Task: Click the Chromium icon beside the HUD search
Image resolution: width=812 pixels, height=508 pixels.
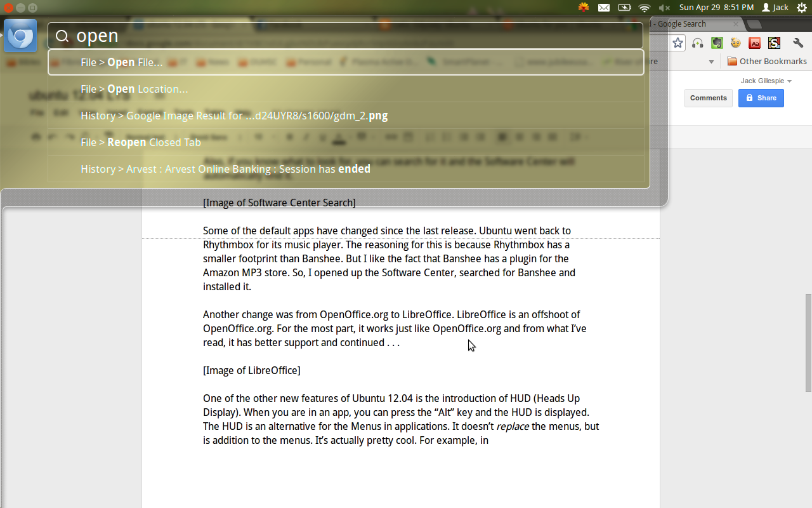Action: click(20, 36)
